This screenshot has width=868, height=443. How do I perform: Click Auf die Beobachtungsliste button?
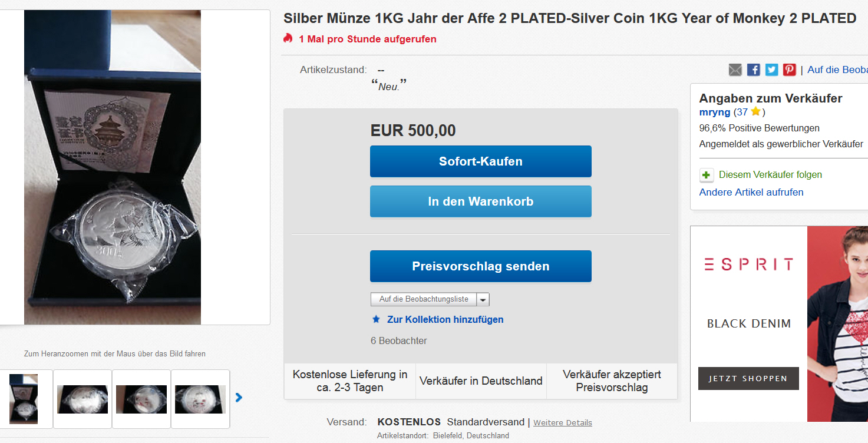[x=424, y=299]
